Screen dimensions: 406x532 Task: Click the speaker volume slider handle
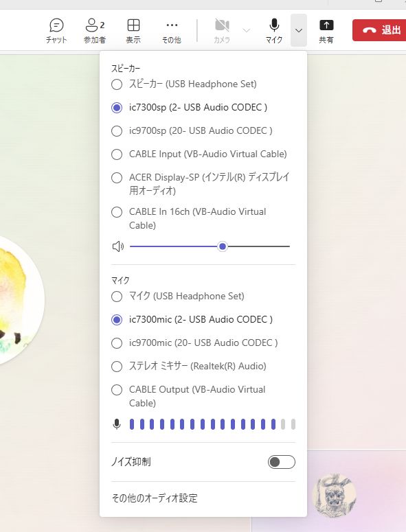(x=223, y=246)
